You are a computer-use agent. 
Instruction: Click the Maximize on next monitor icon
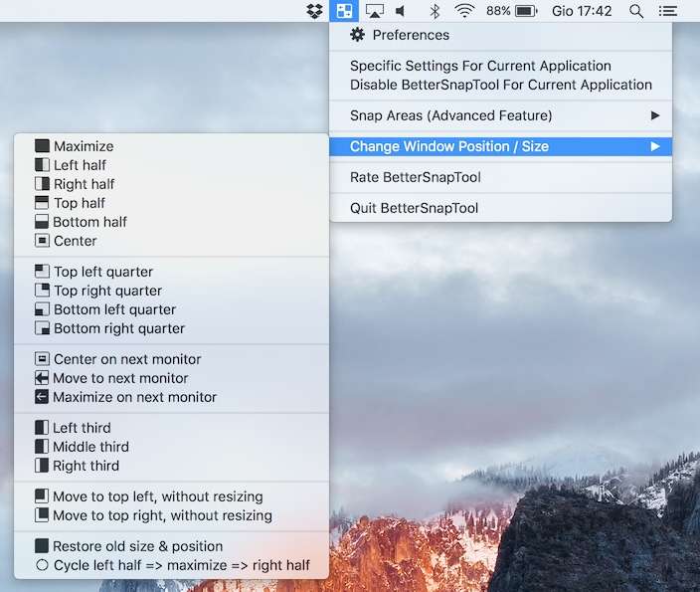42,397
